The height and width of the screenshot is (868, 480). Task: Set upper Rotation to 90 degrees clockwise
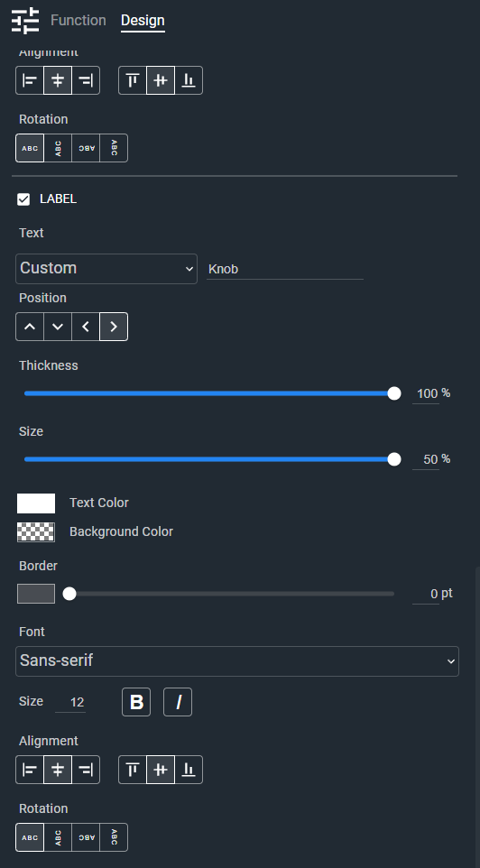pyautogui.click(x=58, y=148)
